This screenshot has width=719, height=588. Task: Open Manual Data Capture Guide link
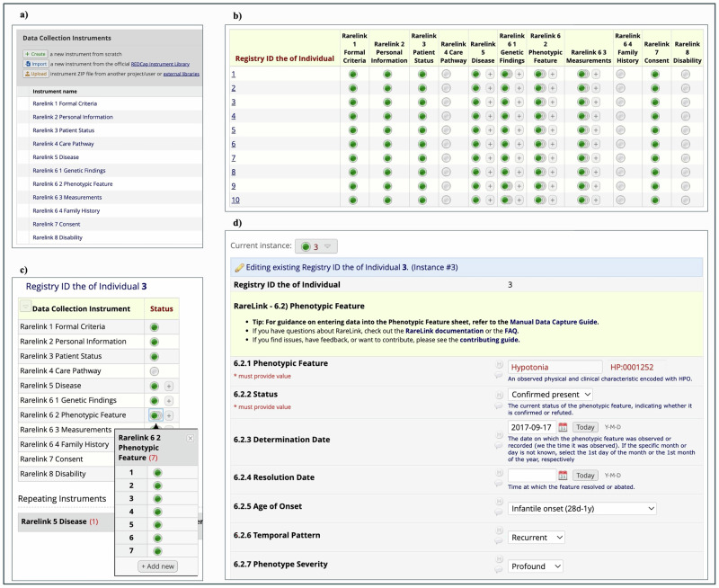point(554,322)
